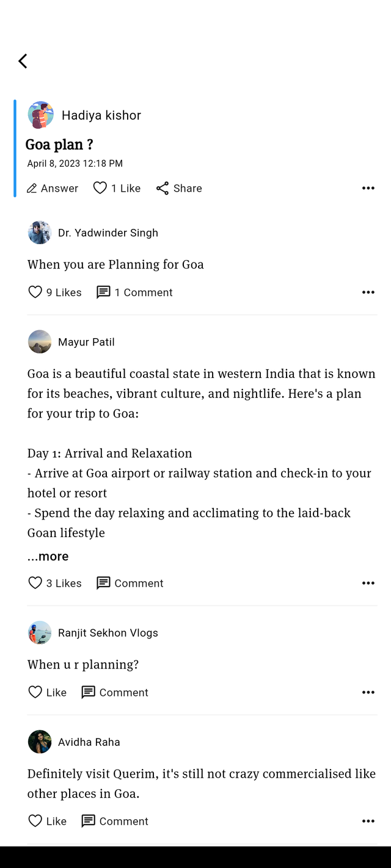Screen dimensions: 391x868
Task: Like the Goa plan question
Action: (100, 188)
